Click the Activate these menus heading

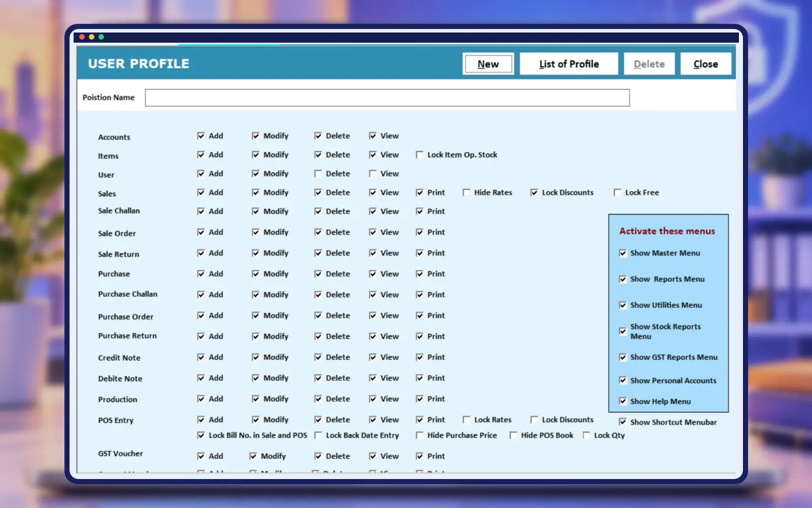pos(667,231)
